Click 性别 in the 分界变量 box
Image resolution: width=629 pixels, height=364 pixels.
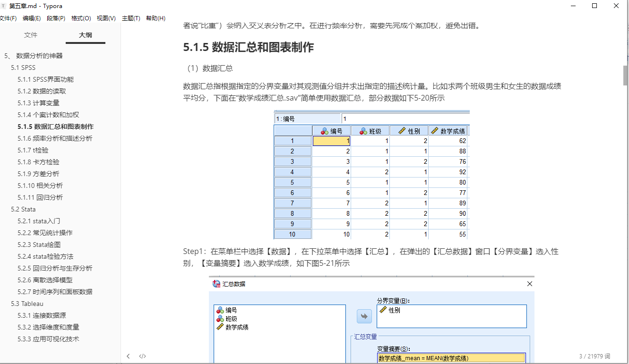click(390, 310)
